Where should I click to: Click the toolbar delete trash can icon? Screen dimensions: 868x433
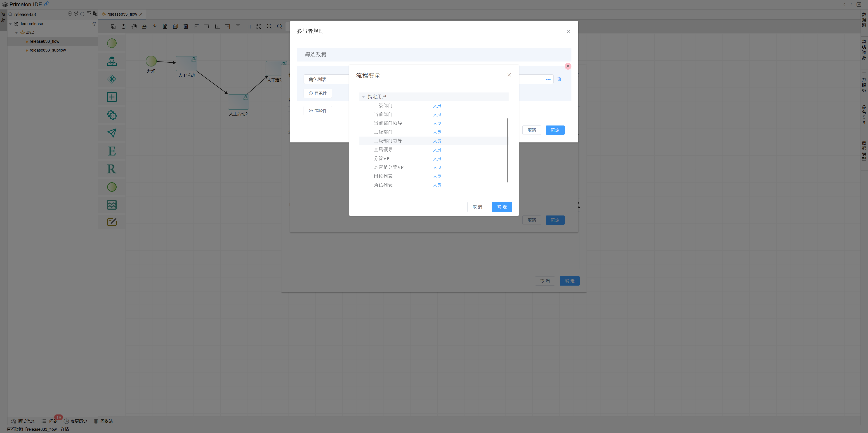186,26
